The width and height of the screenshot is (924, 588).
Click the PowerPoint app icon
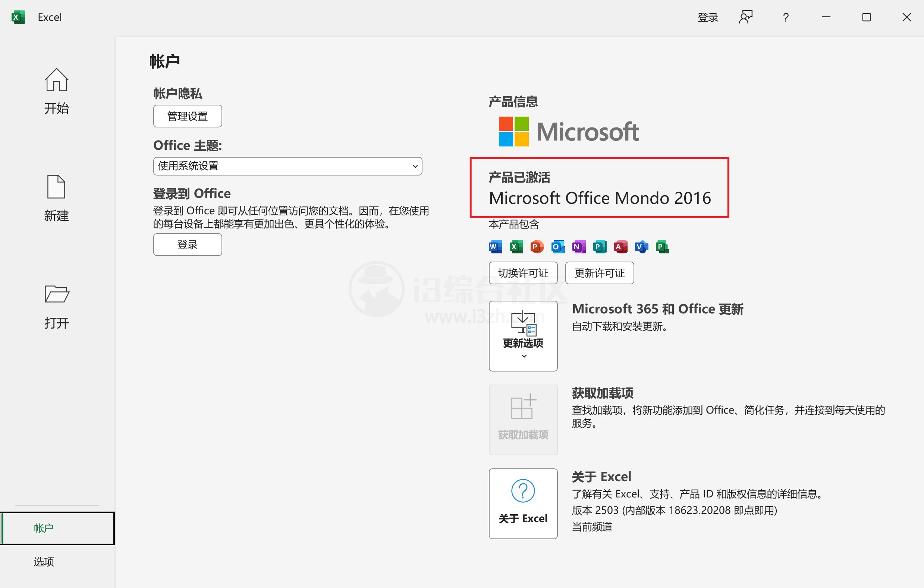(537, 247)
